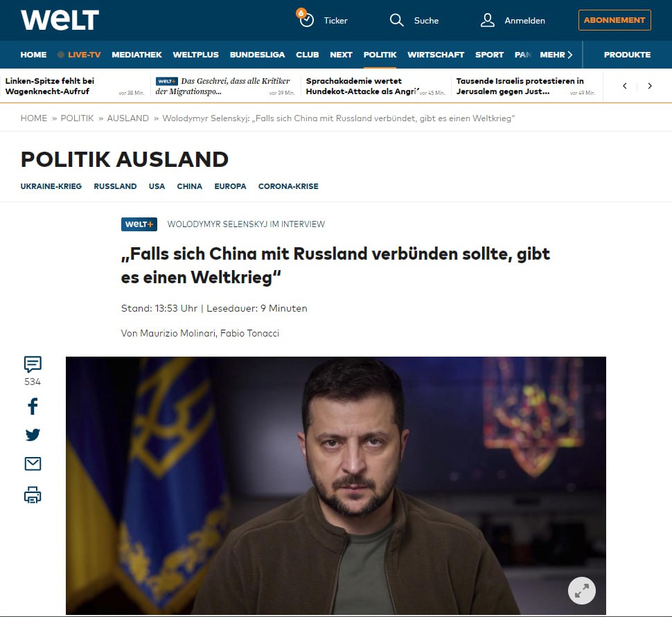This screenshot has width=672, height=617.
Task: Click the Anmelden user profile icon
Action: click(x=487, y=20)
